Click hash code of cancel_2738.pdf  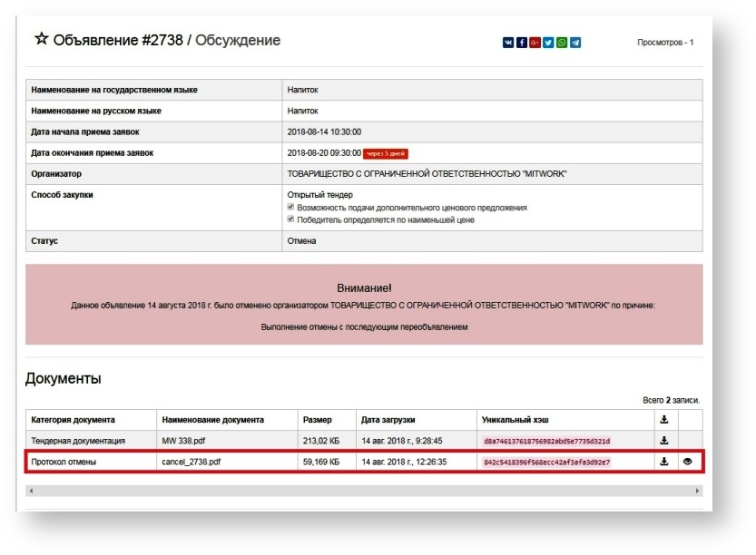click(x=547, y=462)
